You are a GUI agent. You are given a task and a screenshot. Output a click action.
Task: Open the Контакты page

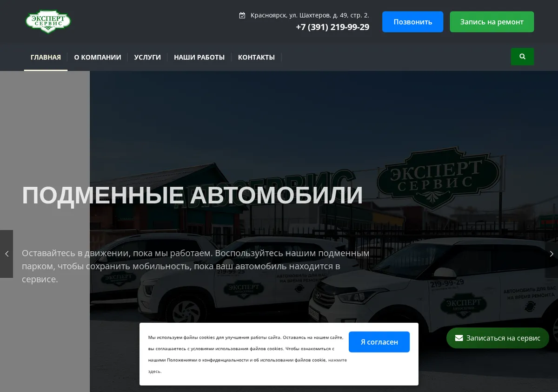(x=256, y=57)
